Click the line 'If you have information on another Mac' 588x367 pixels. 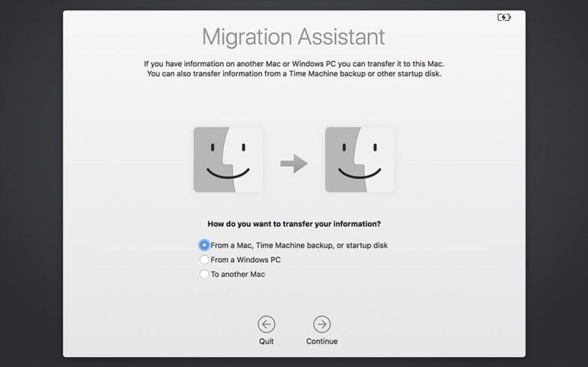pos(294,64)
